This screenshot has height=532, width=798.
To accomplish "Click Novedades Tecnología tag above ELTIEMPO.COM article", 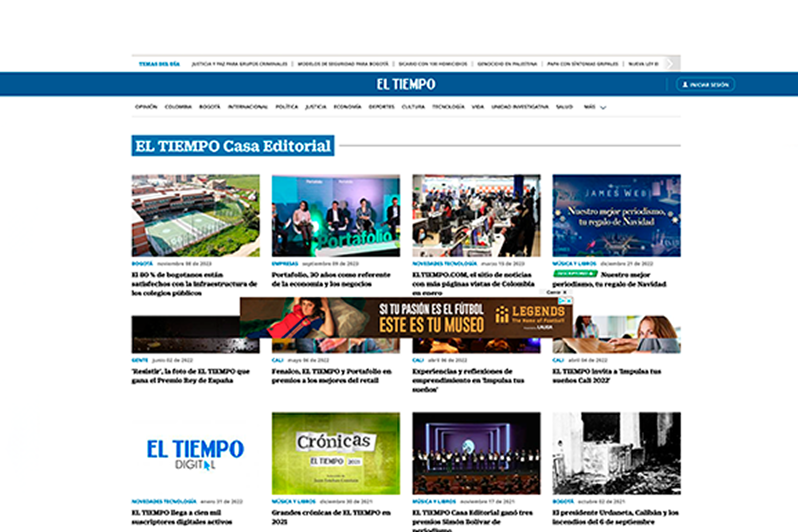I will [x=444, y=264].
